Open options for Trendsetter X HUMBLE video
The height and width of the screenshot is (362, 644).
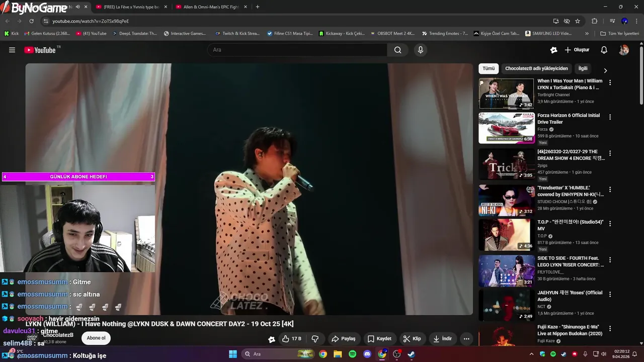pos(610,189)
